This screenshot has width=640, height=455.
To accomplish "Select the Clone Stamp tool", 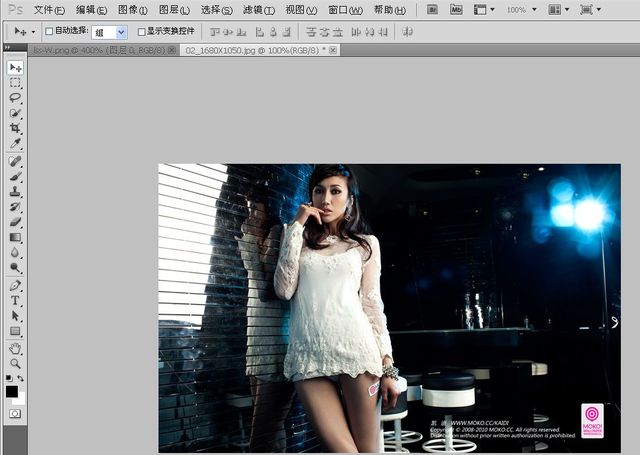I will (16, 191).
